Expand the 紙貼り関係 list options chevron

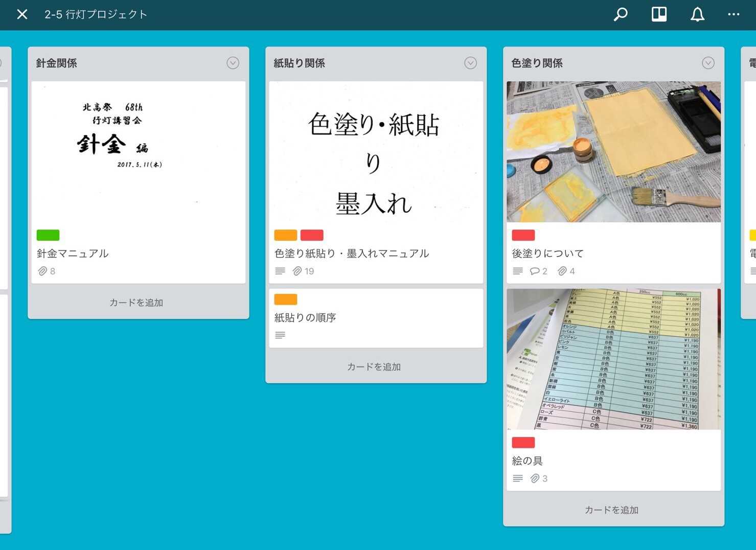(x=470, y=63)
